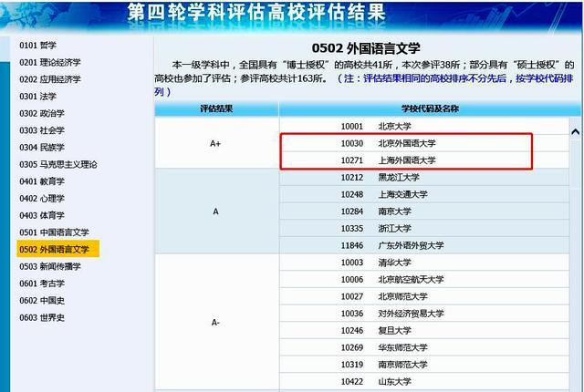Select 0602 中国史 discipline

point(42,301)
